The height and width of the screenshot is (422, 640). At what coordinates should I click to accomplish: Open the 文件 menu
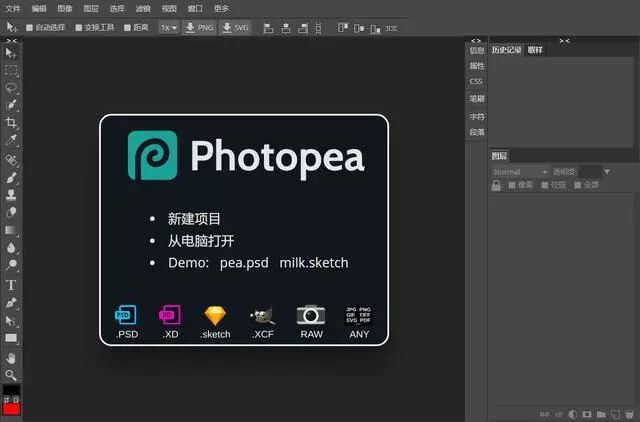[x=12, y=8]
